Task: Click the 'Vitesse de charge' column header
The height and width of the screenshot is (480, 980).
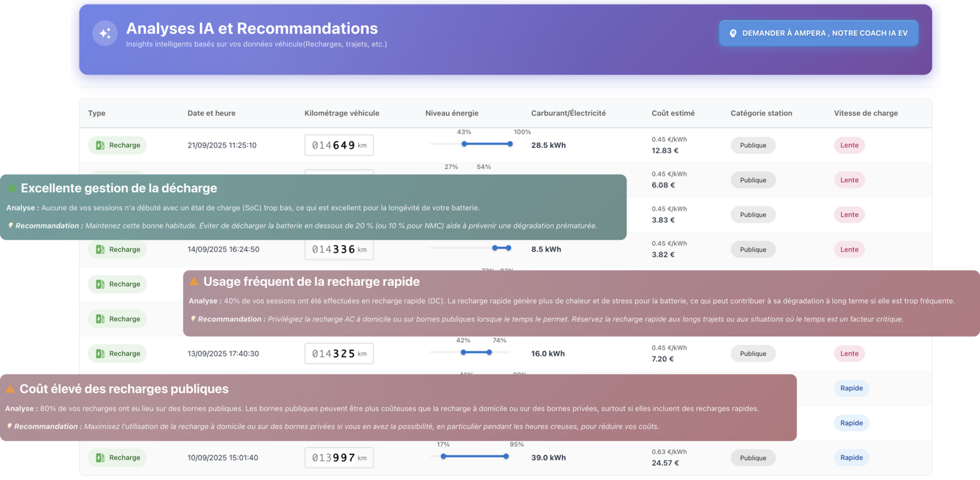Action: [865, 113]
